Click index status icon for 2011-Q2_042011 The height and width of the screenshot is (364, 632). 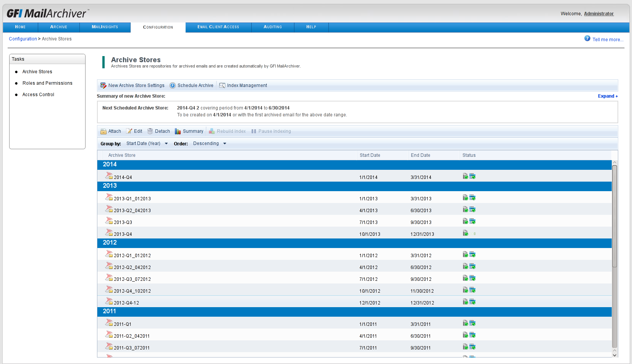click(x=472, y=335)
